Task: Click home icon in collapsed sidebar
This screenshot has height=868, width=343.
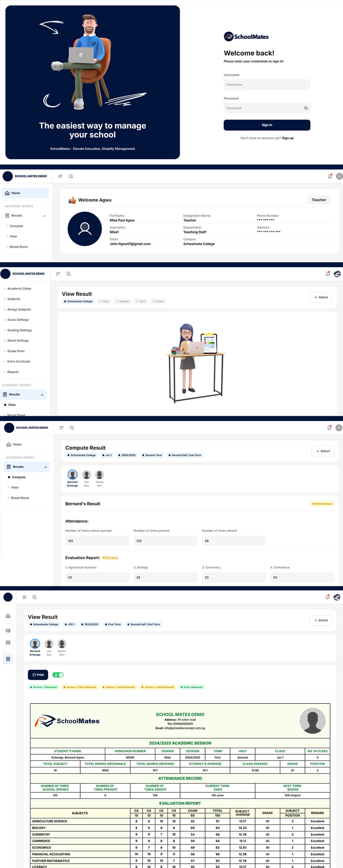Action: pyautogui.click(x=8, y=616)
